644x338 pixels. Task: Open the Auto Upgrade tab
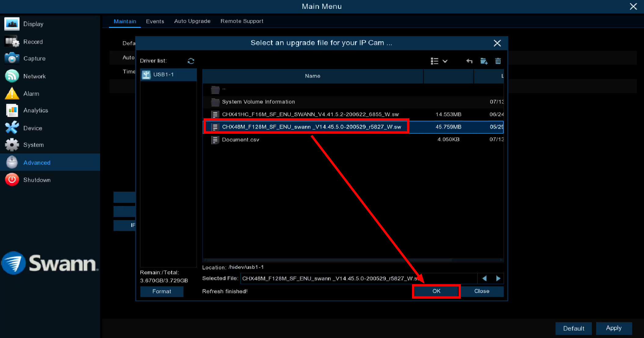(192, 21)
